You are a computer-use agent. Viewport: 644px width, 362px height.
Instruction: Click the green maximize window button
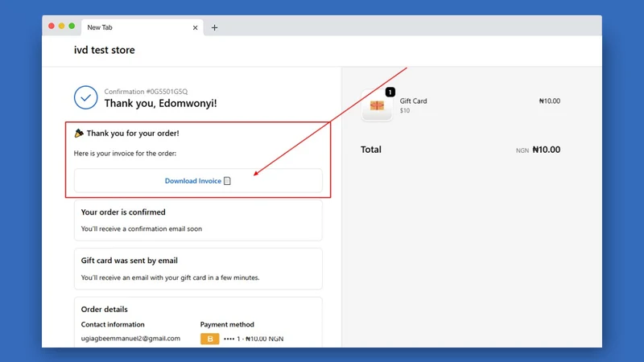pos(72,26)
